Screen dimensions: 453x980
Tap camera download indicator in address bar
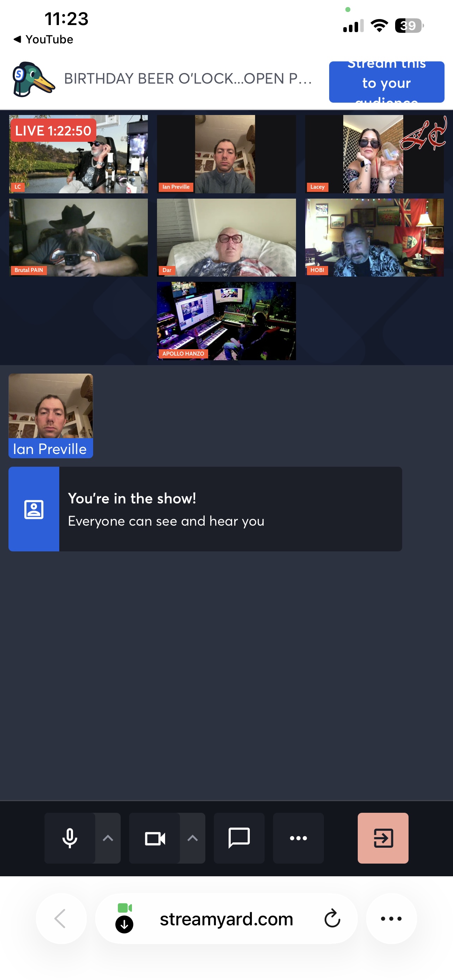[x=125, y=918]
